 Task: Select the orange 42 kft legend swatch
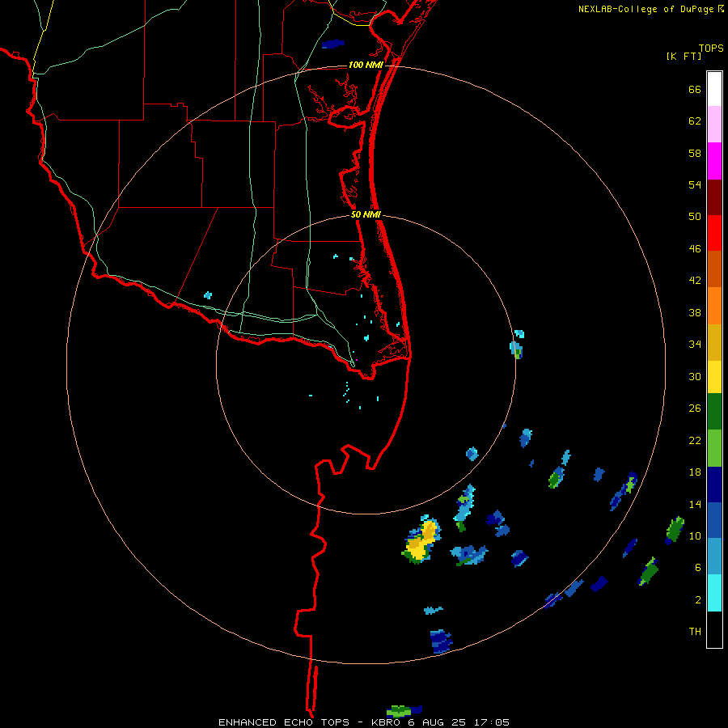[x=714, y=306]
